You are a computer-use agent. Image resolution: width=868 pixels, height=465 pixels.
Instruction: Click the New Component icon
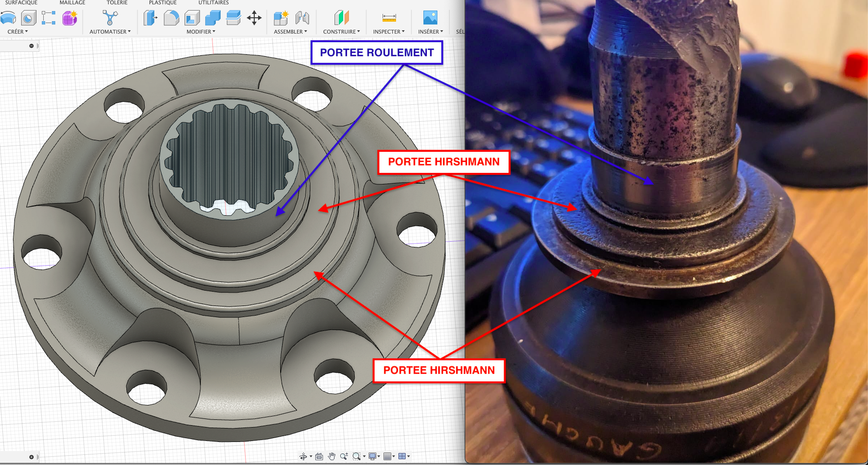pos(281,18)
